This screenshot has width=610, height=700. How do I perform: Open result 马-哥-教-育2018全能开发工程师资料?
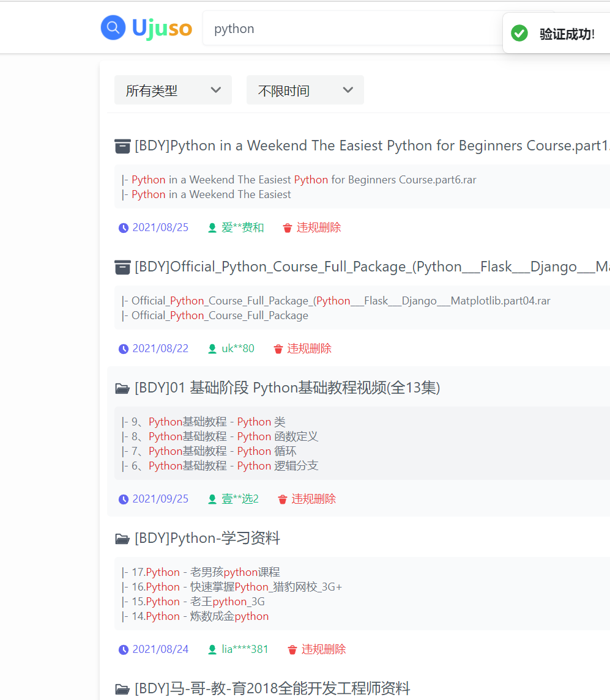click(273, 688)
